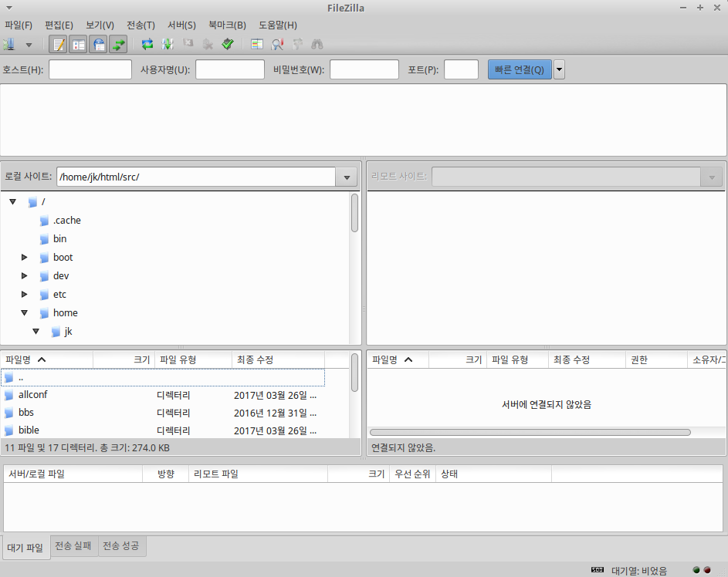Viewport: 728px width, 577px height.
Task: Toggle the message log display
Action: click(x=58, y=45)
